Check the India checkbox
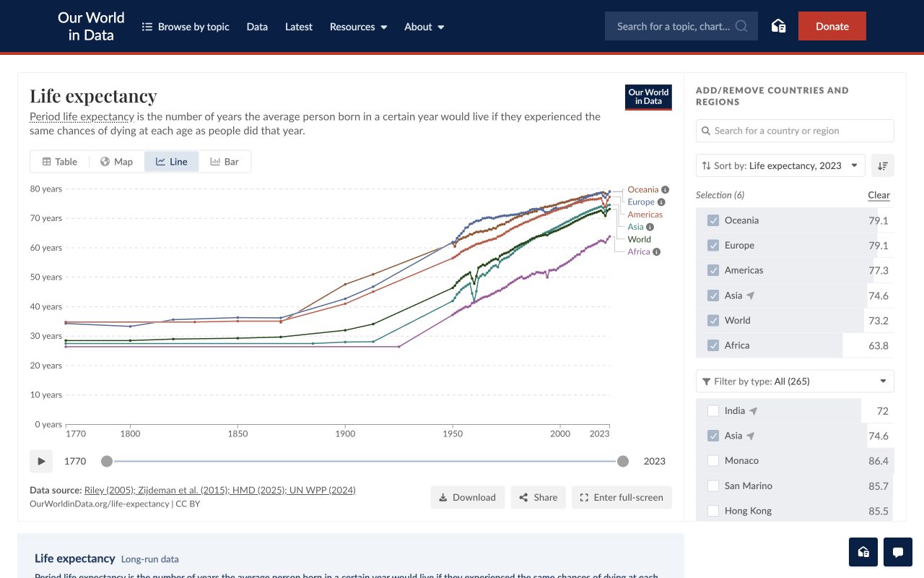Screen dimensions: 924x578 [x=713, y=411]
